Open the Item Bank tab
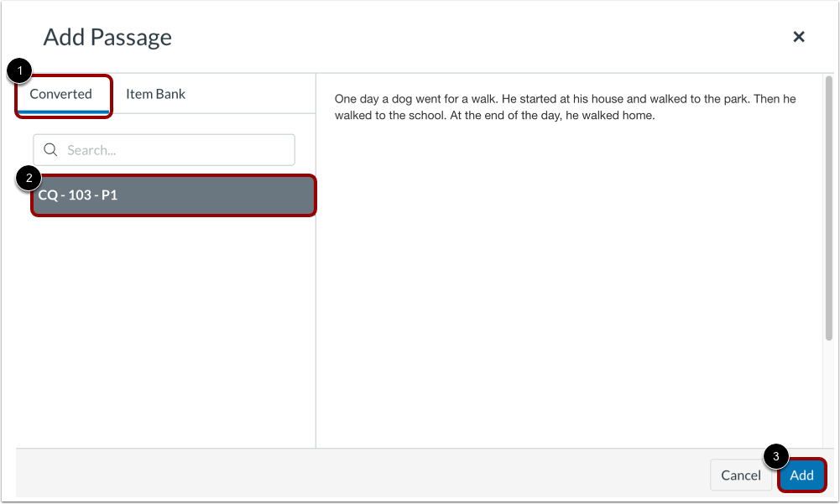 click(155, 94)
